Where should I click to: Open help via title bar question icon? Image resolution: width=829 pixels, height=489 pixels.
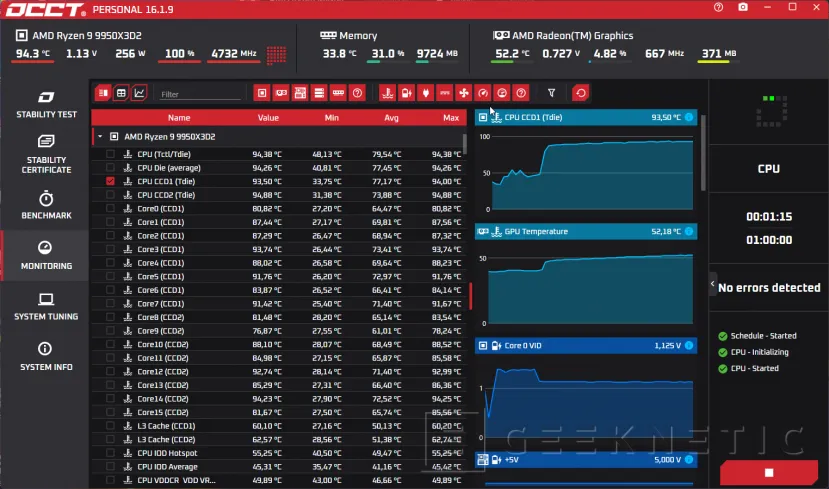pyautogui.click(x=718, y=7)
